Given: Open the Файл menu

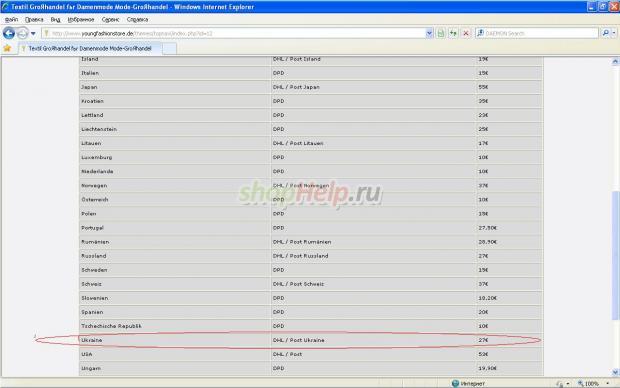Looking at the screenshot, I should pos(11,19).
